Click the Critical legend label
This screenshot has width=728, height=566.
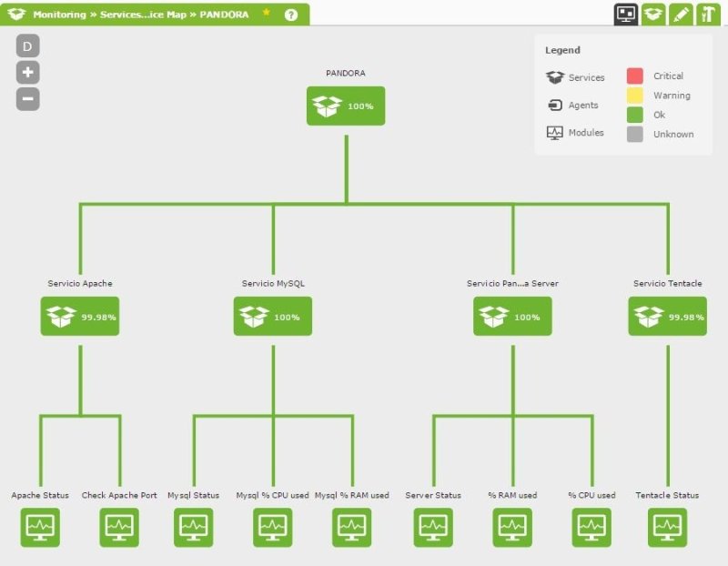click(668, 76)
